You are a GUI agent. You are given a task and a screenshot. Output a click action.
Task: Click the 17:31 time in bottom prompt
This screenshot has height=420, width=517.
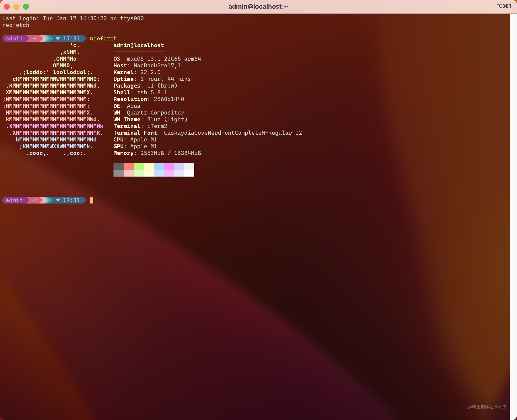pos(71,200)
